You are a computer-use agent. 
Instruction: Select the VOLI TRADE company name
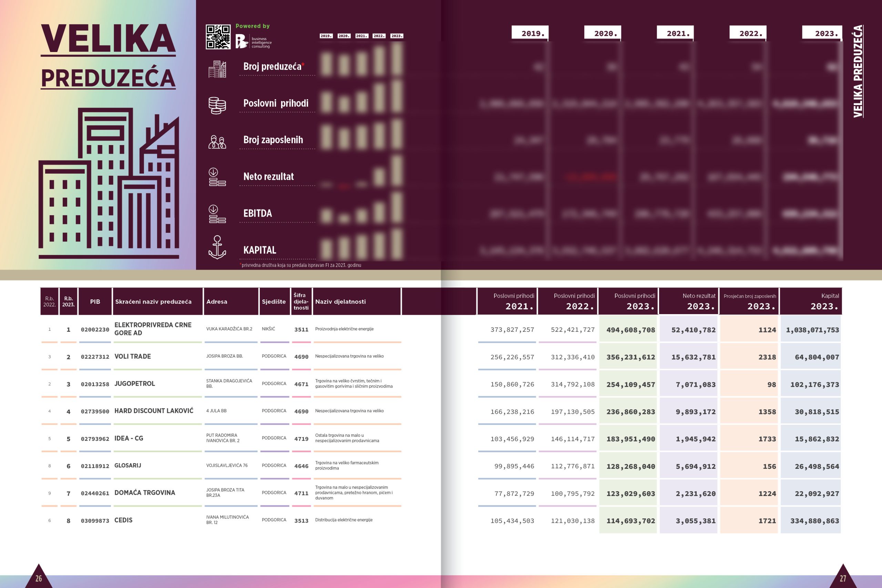point(132,356)
